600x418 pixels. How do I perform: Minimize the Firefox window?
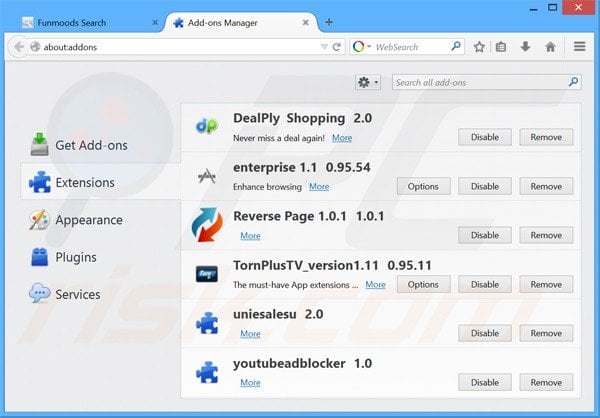click(x=533, y=8)
